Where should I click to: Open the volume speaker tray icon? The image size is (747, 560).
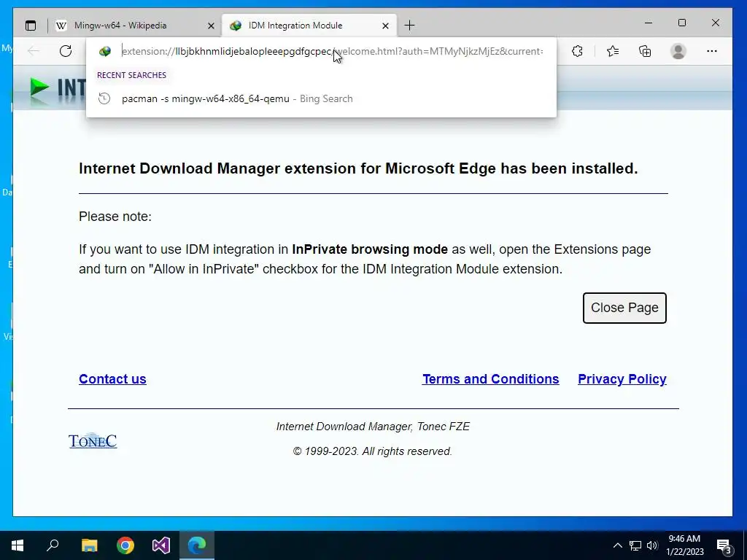[x=652, y=545]
